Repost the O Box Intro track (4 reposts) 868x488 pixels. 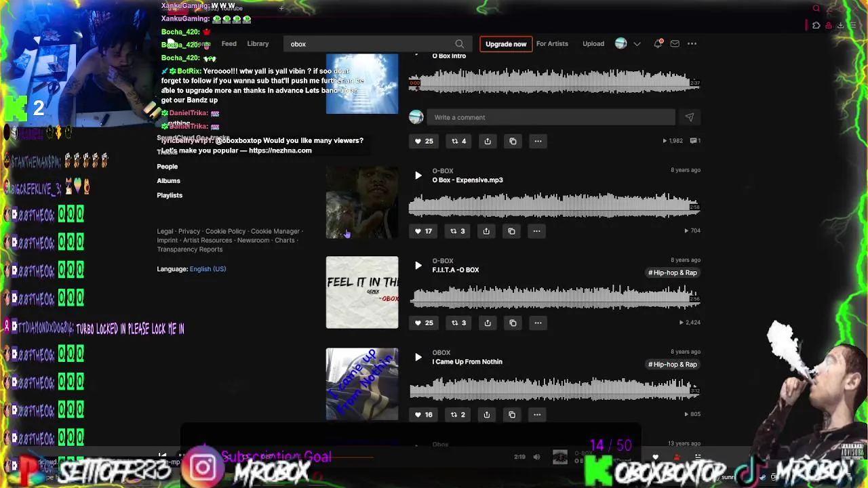tap(459, 141)
